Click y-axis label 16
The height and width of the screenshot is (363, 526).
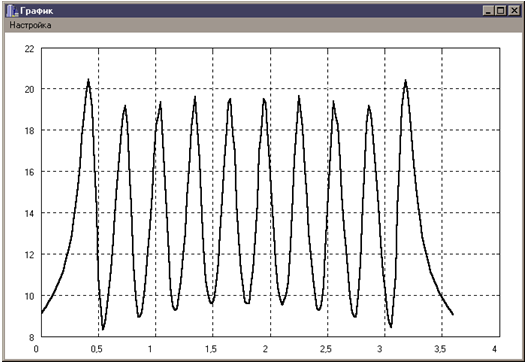tap(30, 172)
